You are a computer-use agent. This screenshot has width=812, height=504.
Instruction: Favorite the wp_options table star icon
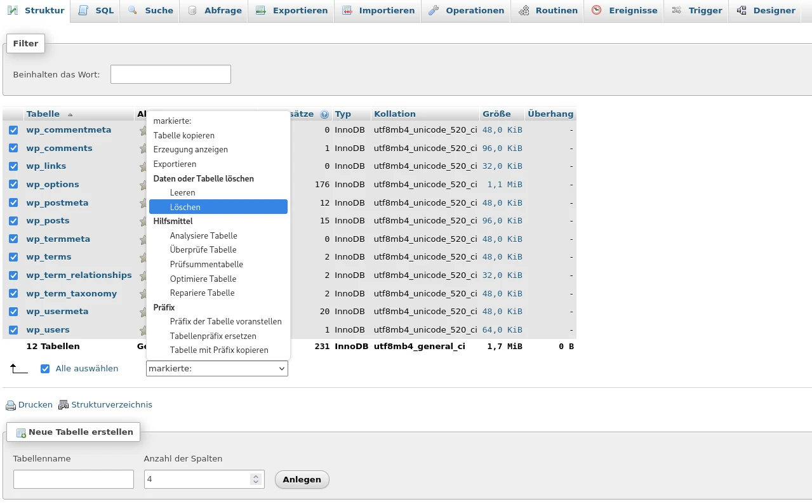pos(142,184)
